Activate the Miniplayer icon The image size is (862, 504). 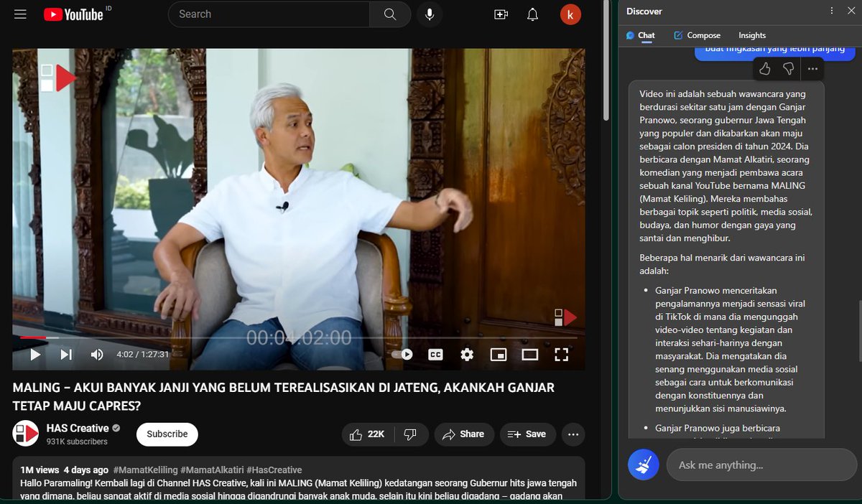(x=499, y=354)
